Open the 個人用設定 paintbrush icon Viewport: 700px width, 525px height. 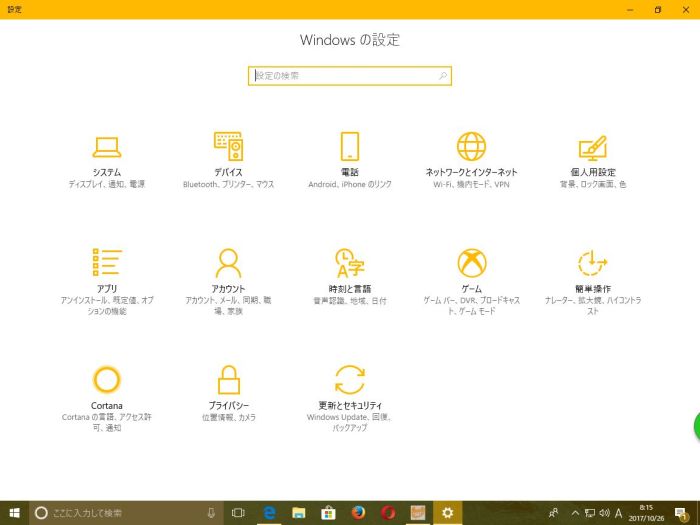(593, 148)
